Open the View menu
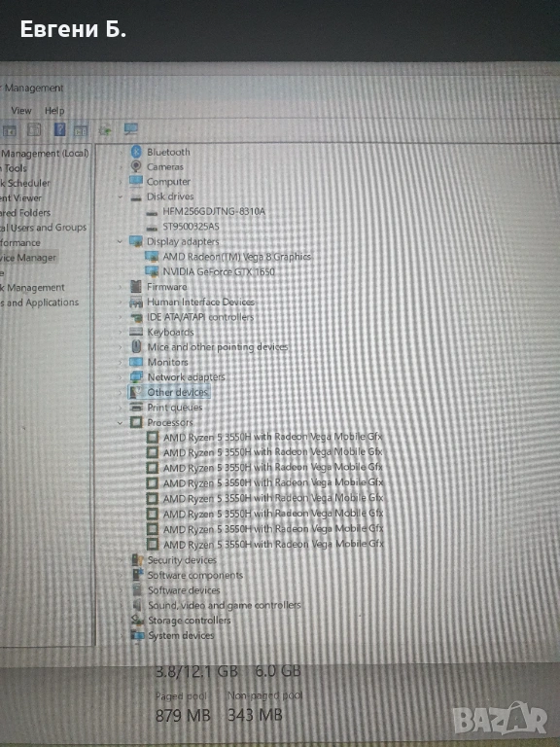Image resolution: width=560 pixels, height=747 pixels. click(x=21, y=111)
